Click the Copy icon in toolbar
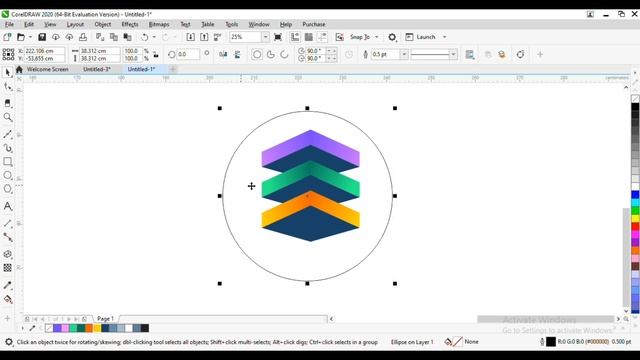640x360 pixels. coord(114,37)
